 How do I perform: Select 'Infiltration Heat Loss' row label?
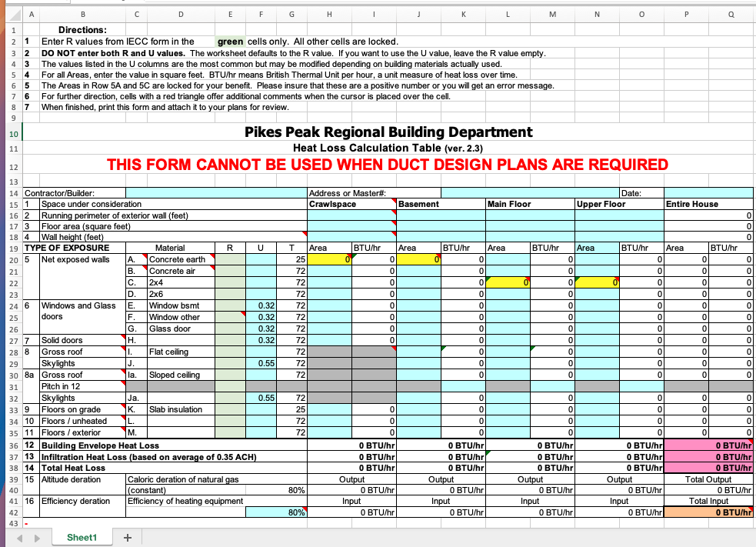149,457
